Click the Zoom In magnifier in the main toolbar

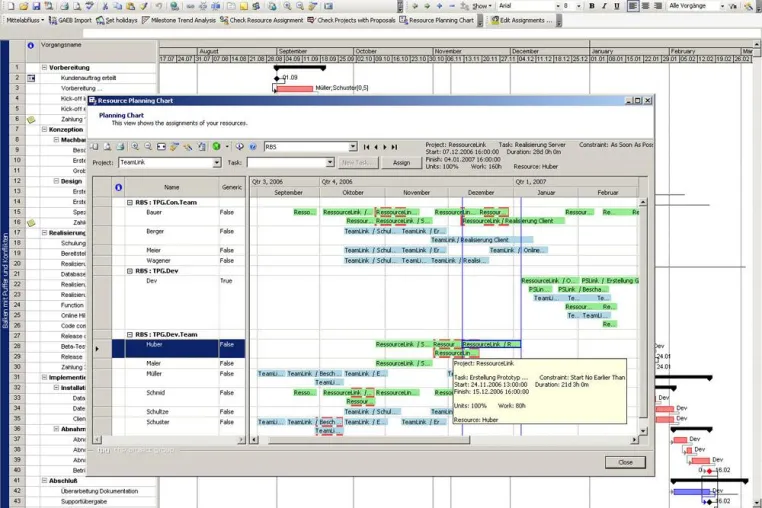pos(288,6)
